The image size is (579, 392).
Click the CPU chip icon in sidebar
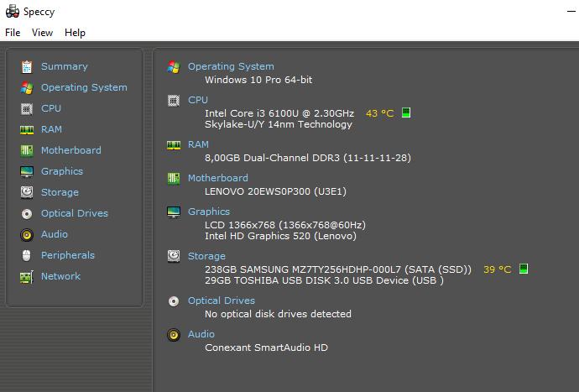coord(26,108)
